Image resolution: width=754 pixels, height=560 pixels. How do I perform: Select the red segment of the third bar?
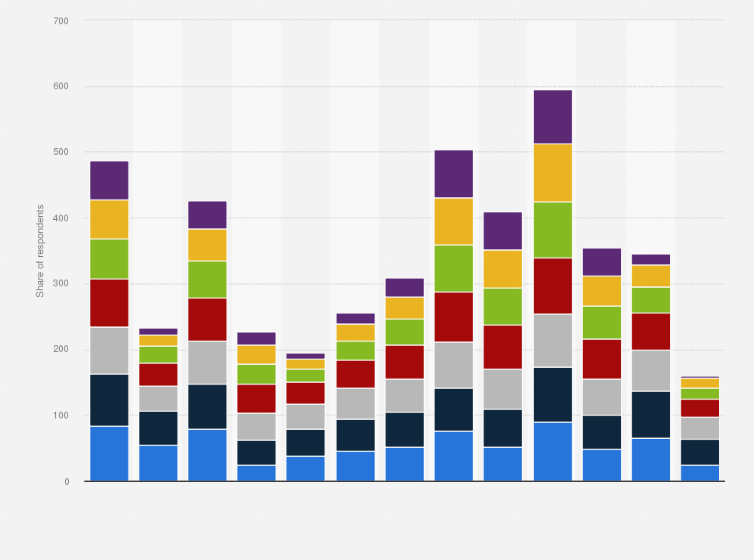pos(207,319)
